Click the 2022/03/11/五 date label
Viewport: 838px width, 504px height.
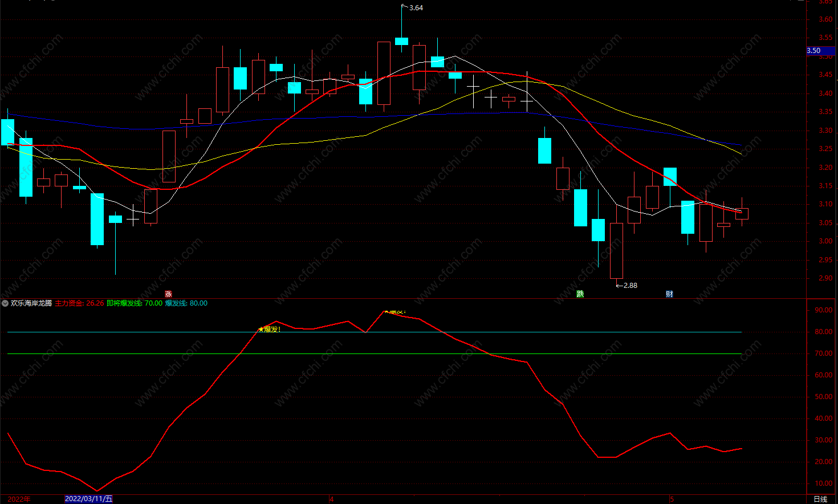coord(89,499)
